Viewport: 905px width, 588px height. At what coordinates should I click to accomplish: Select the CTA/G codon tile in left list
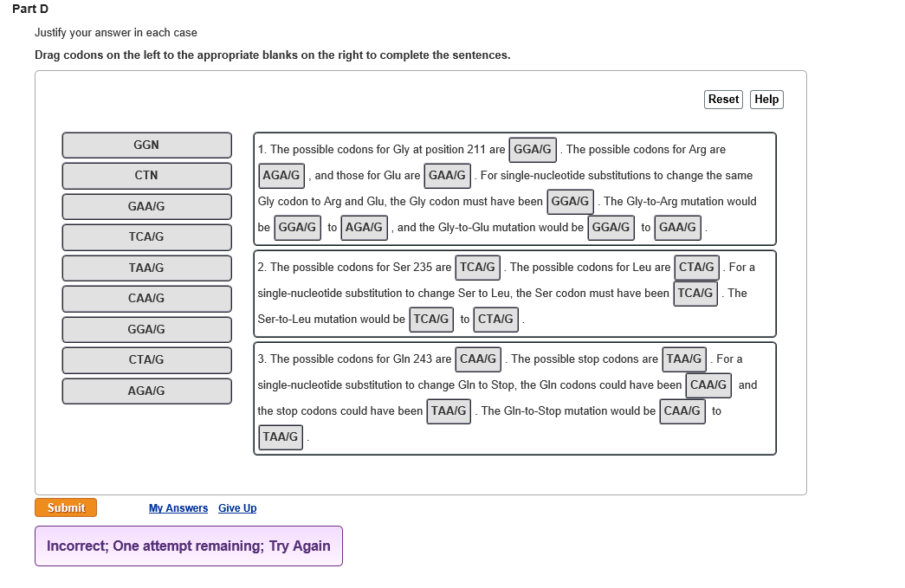(x=146, y=360)
